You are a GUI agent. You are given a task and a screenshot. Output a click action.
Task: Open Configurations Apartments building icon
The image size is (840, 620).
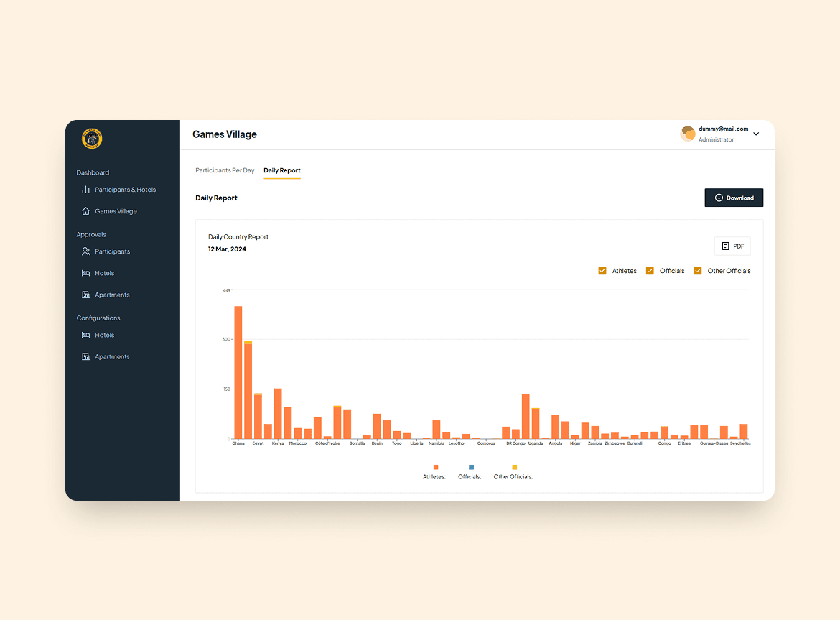[85, 356]
